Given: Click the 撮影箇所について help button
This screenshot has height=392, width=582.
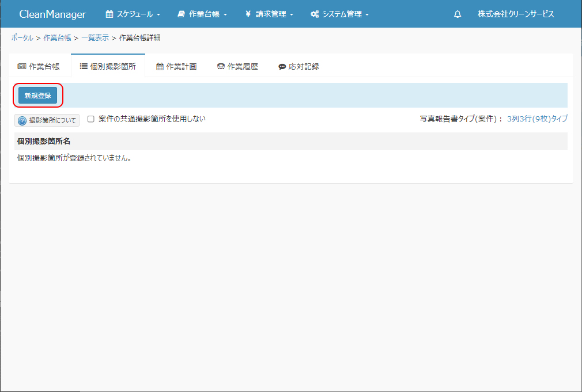Looking at the screenshot, I should pyautogui.click(x=47, y=121).
